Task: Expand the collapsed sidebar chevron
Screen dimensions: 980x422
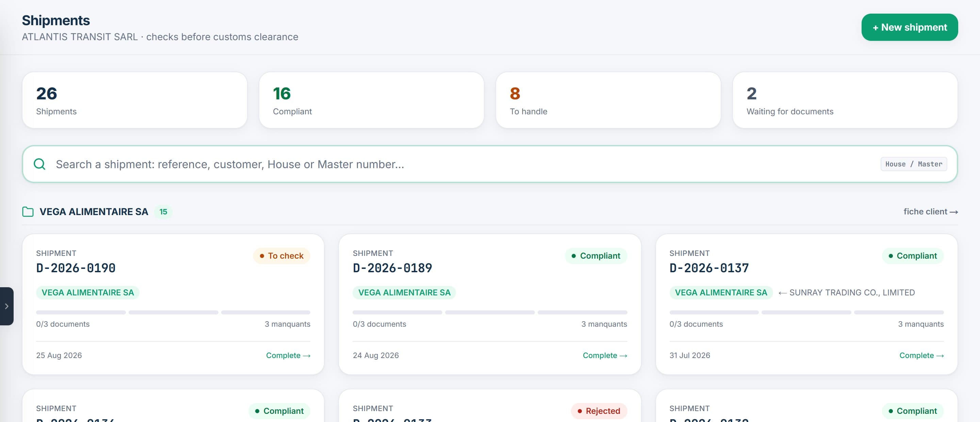Action: pyautogui.click(x=6, y=306)
